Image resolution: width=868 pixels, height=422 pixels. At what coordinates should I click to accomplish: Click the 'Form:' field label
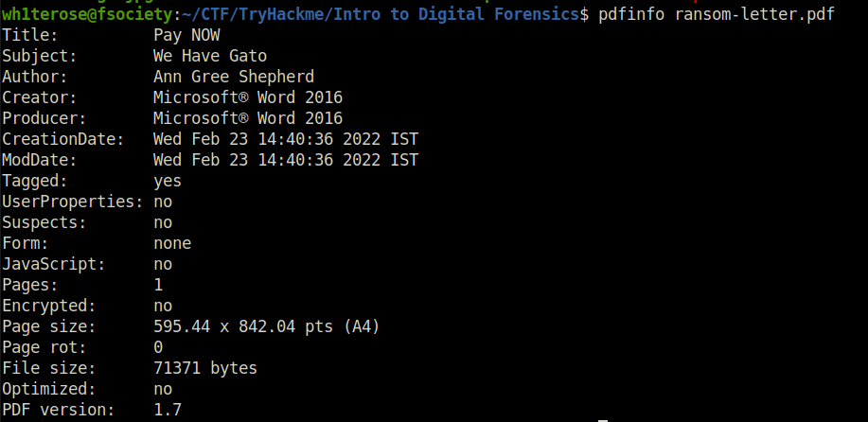[26, 243]
